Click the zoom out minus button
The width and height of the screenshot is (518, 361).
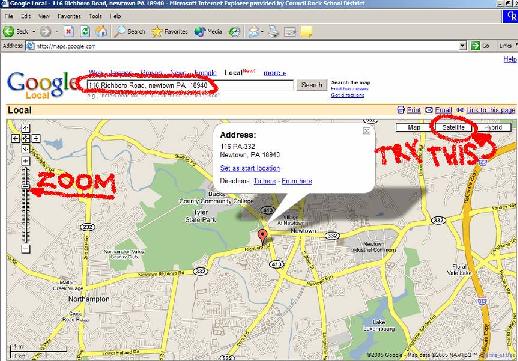(26, 249)
